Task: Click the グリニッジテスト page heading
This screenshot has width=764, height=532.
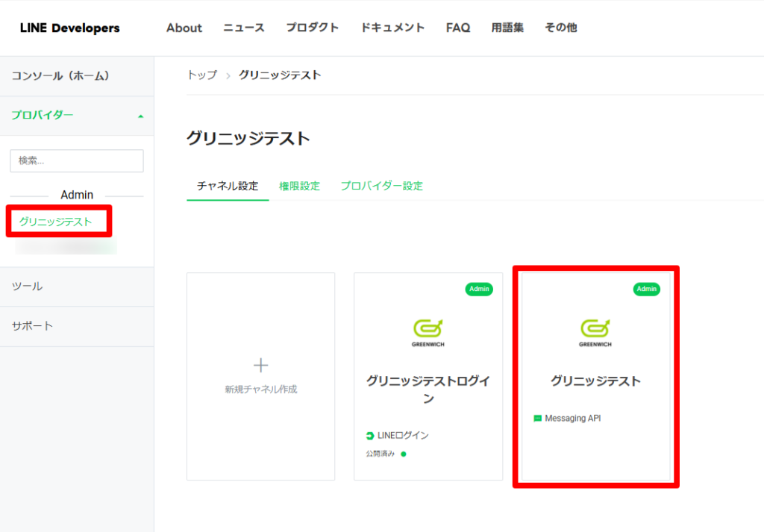Action: 248,138
